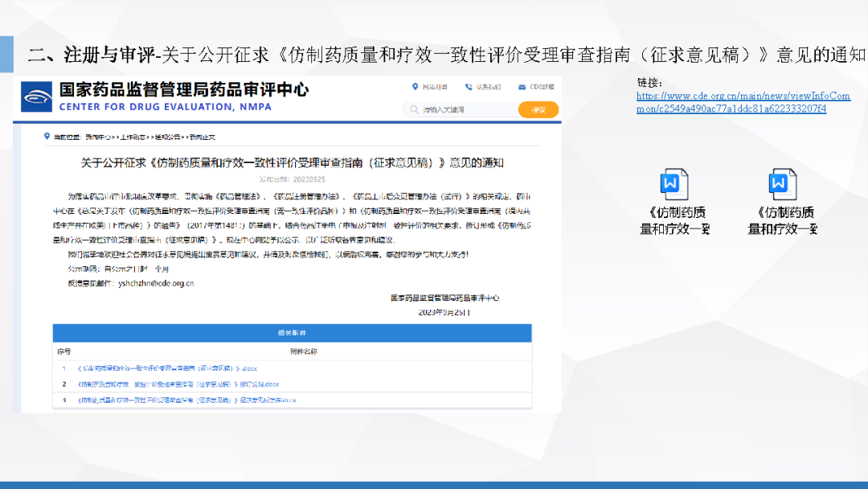
Task: Click the breadcrumb location pin icon
Action: [x=47, y=137]
